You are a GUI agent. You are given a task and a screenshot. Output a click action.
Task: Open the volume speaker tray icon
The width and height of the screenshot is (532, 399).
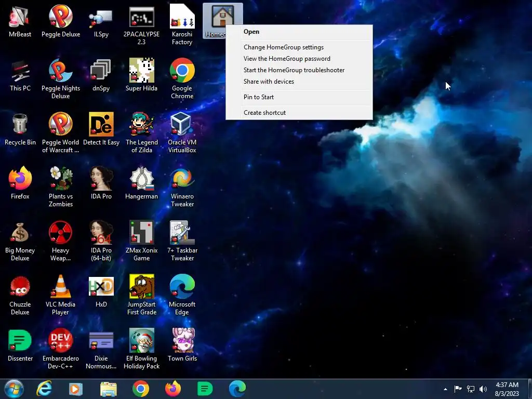483,389
